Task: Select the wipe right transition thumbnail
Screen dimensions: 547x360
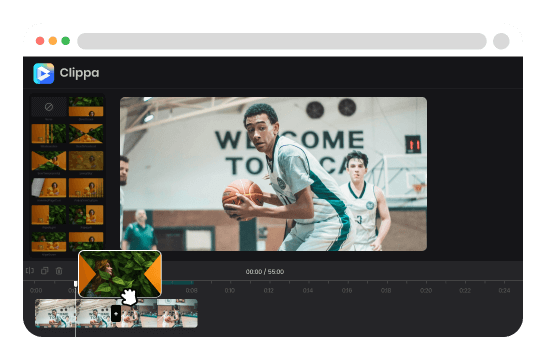Action: click(48, 215)
